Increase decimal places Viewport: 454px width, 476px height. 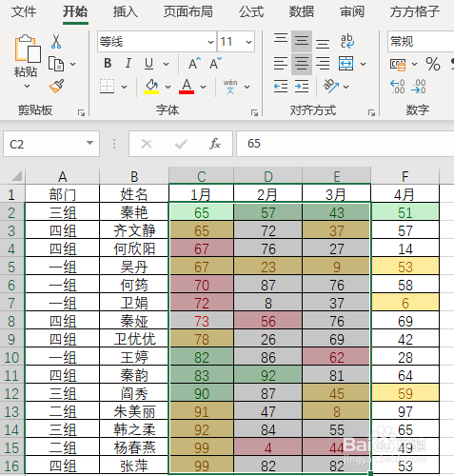(398, 87)
